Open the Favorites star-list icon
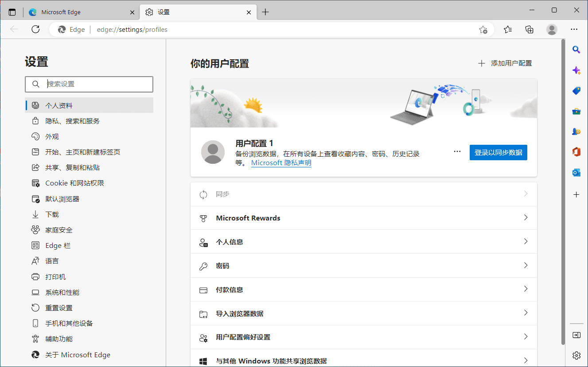Viewport: 588px width, 367px height. point(508,30)
